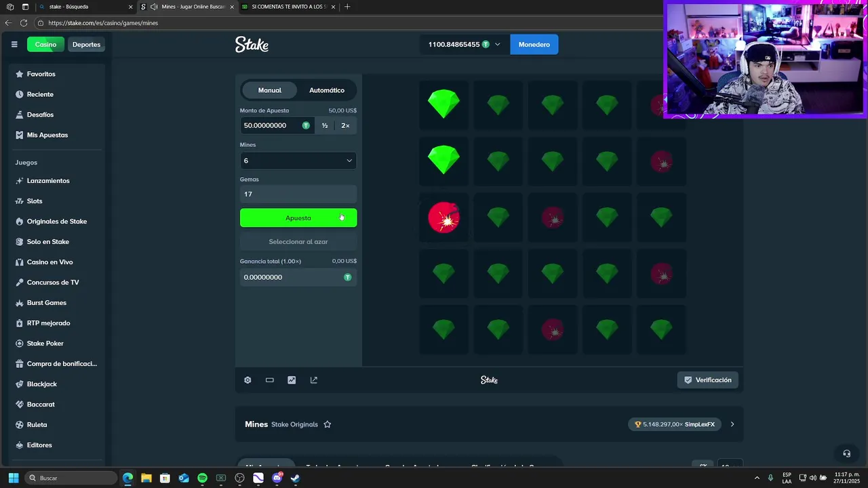Toggle theatre mode rectangle icon

(270, 380)
